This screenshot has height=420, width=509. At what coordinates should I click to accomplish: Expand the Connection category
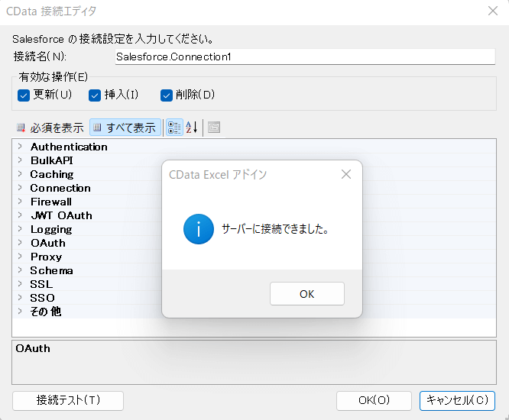[x=20, y=188]
